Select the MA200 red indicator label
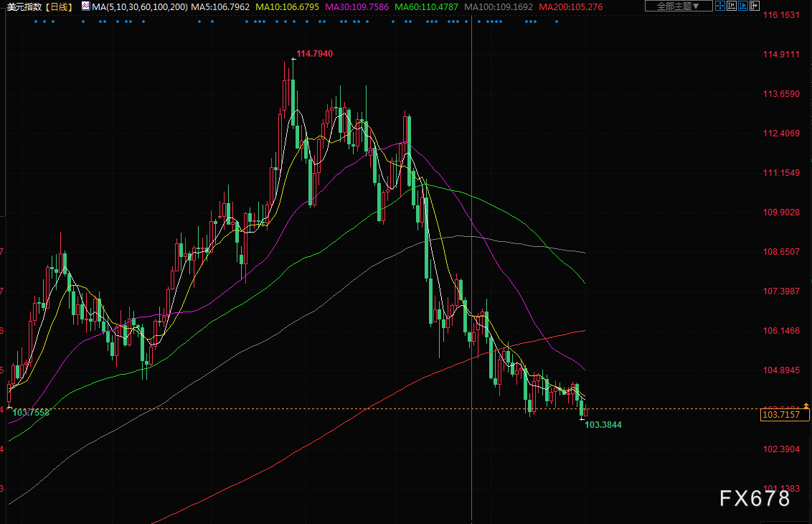This screenshot has width=812, height=524. [x=570, y=6]
